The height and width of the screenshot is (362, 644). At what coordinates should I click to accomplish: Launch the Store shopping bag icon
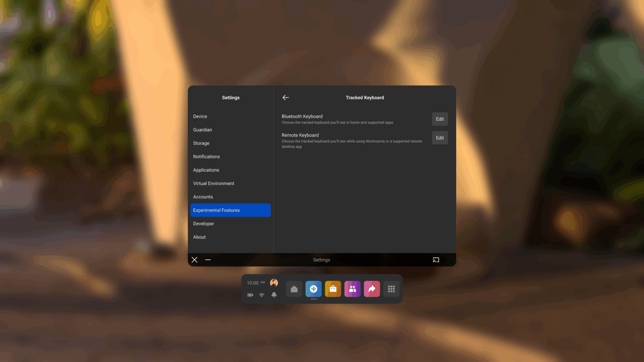333,289
